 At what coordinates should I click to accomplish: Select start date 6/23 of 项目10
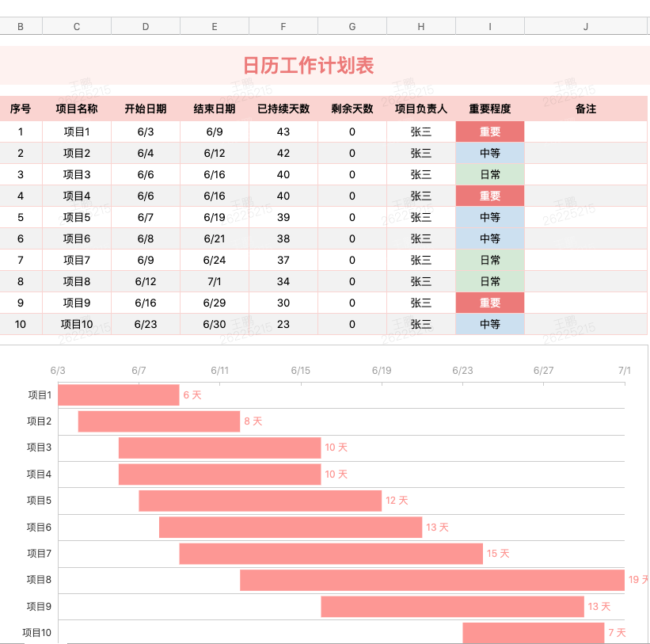[x=146, y=324]
